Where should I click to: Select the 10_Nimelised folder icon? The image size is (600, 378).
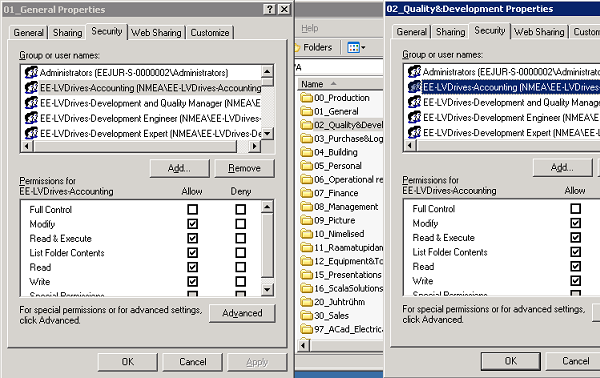[307, 234]
